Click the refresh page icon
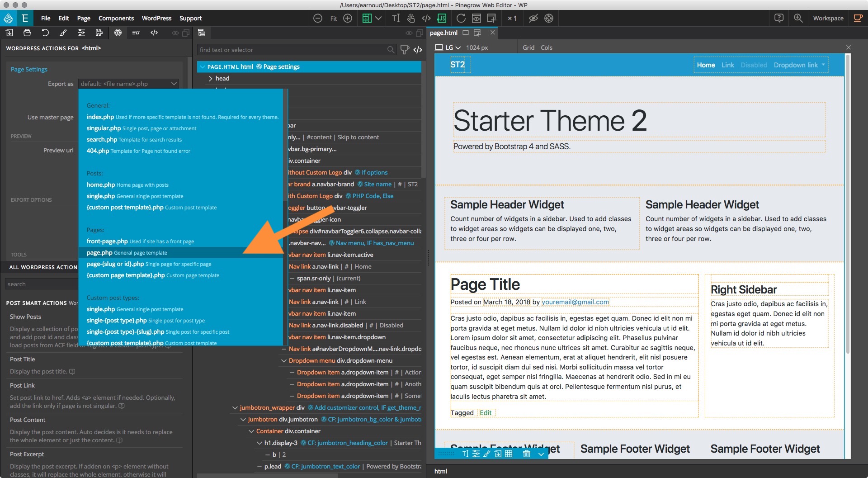The height and width of the screenshot is (478, 868). (461, 18)
